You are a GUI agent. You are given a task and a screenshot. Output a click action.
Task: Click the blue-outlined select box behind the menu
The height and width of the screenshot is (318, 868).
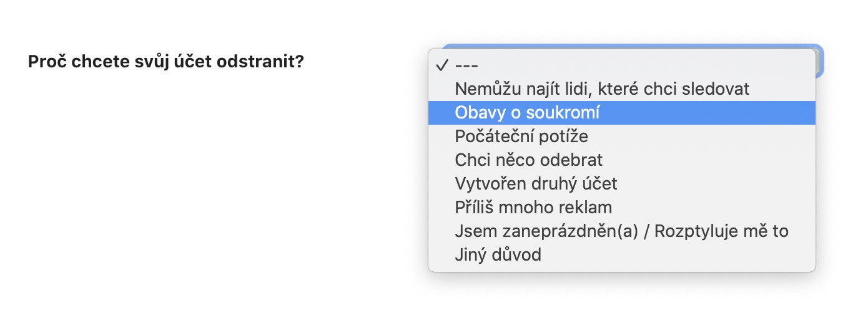(820, 61)
